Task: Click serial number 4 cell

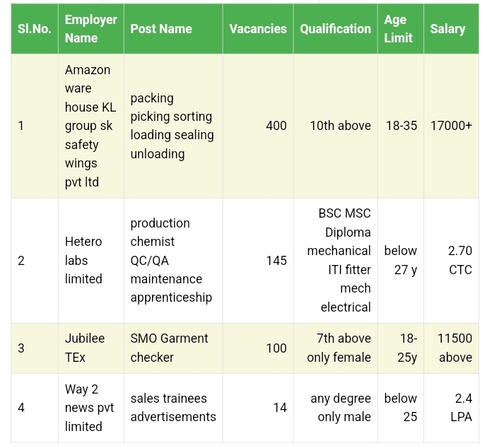Action: click(x=35, y=408)
